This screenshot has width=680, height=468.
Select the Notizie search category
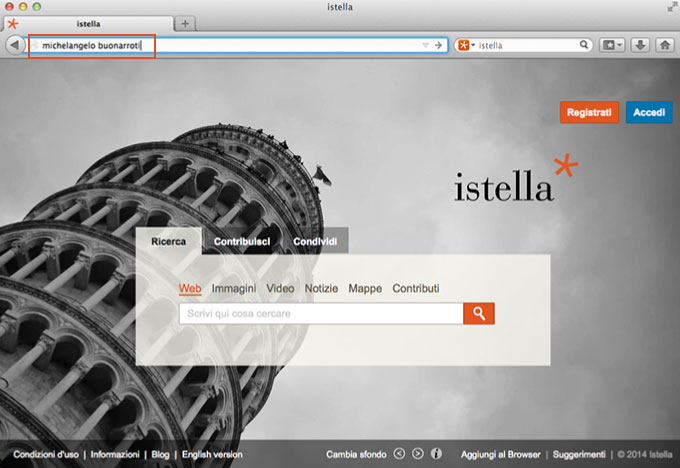321,288
